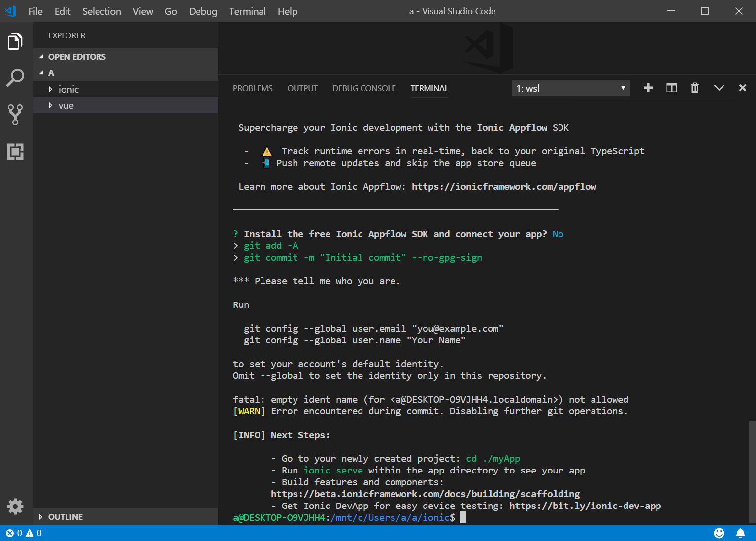Split the terminal pane
Image resolution: width=756 pixels, height=541 pixels.
[x=671, y=88]
